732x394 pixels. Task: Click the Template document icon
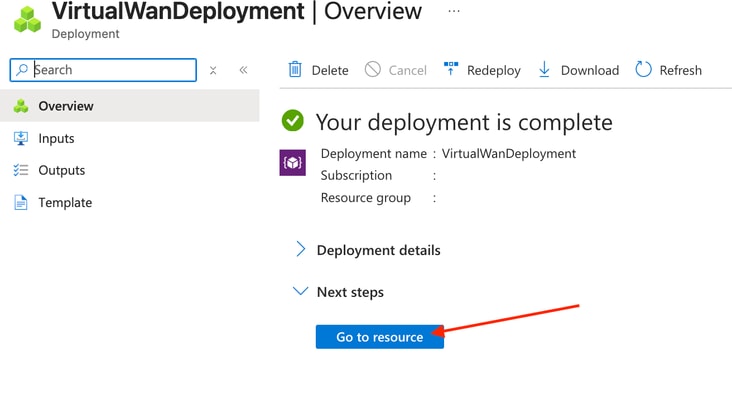[21, 202]
